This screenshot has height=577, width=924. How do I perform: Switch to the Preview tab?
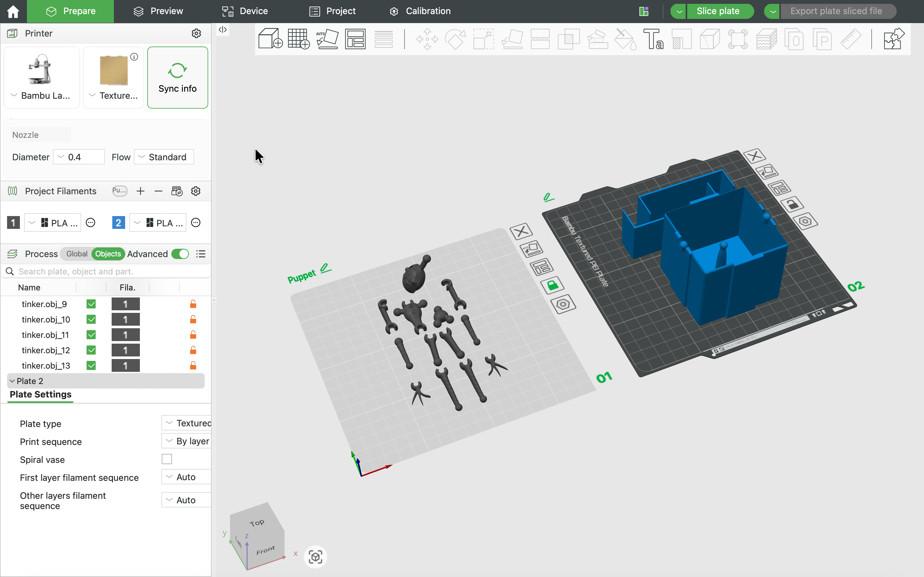pyautogui.click(x=158, y=11)
